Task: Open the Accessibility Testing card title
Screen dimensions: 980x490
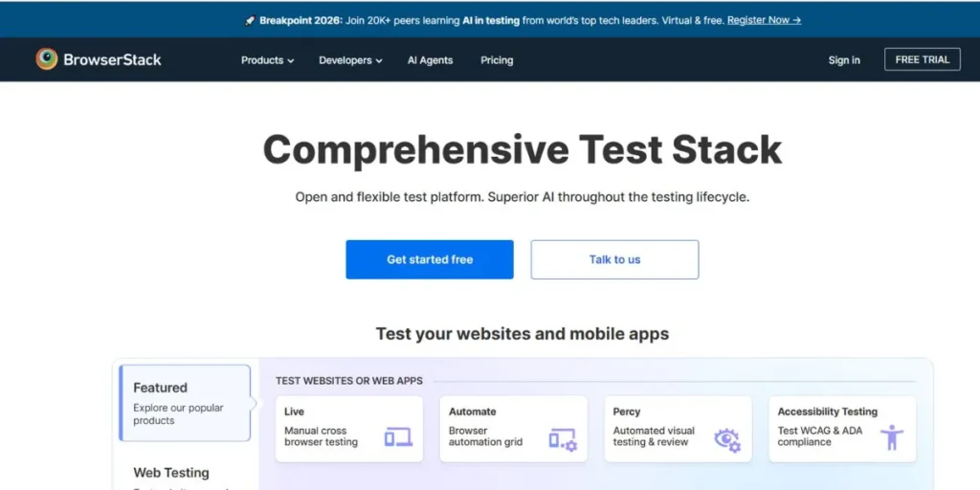Action: 828,412
